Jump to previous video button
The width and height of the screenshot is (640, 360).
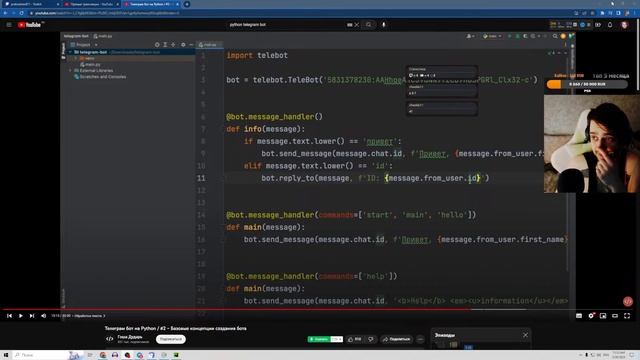9,316
